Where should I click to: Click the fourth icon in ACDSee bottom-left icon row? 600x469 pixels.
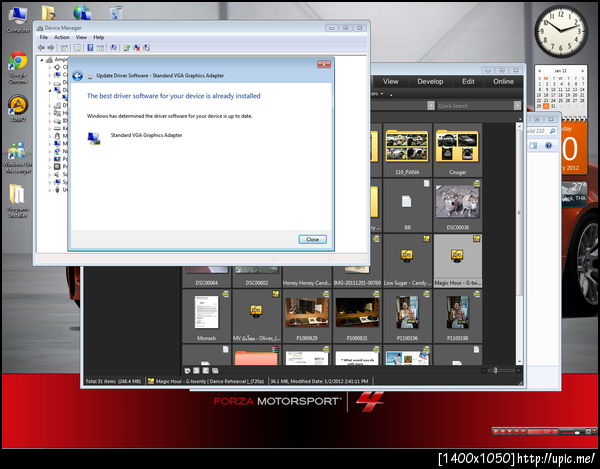(x=215, y=370)
